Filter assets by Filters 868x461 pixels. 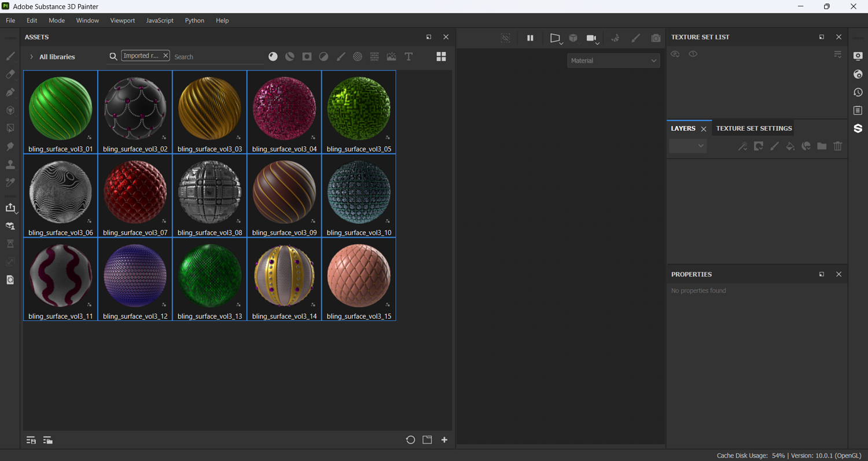323,56
